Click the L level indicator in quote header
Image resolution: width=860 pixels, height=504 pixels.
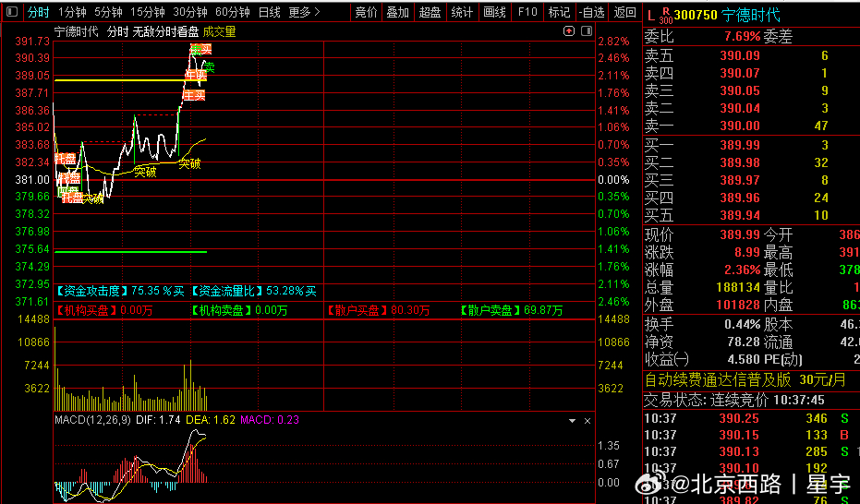[x=651, y=16]
